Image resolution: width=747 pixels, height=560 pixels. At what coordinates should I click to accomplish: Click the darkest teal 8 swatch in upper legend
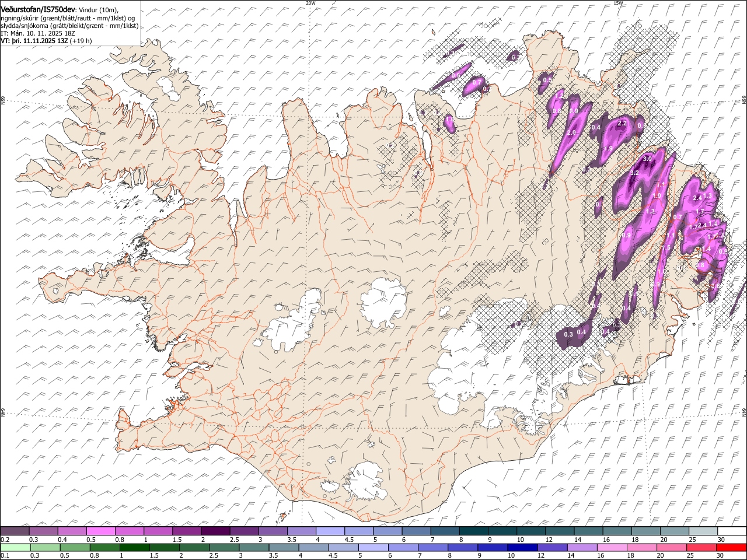point(473,531)
